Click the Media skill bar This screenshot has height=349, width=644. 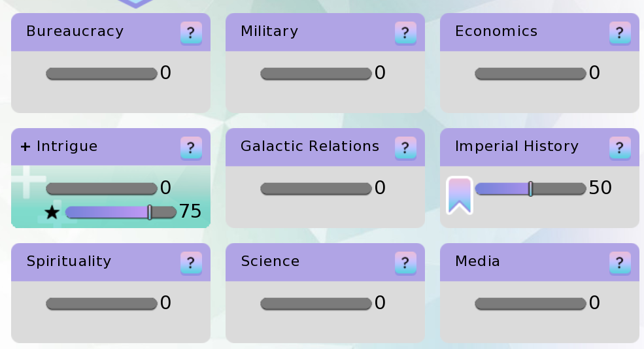530,303
